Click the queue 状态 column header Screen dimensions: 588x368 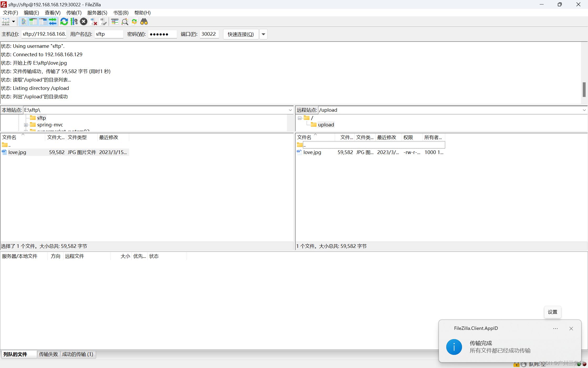point(167,256)
